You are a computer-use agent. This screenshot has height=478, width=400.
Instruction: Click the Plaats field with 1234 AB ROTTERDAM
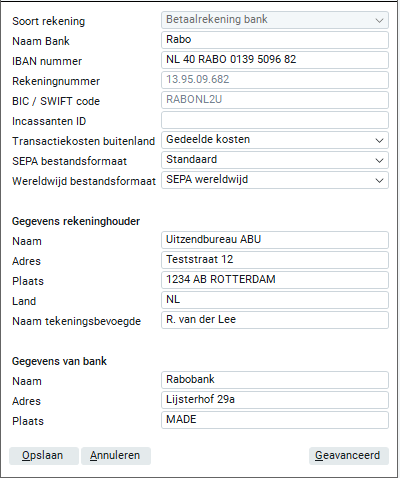pyautogui.click(x=275, y=280)
